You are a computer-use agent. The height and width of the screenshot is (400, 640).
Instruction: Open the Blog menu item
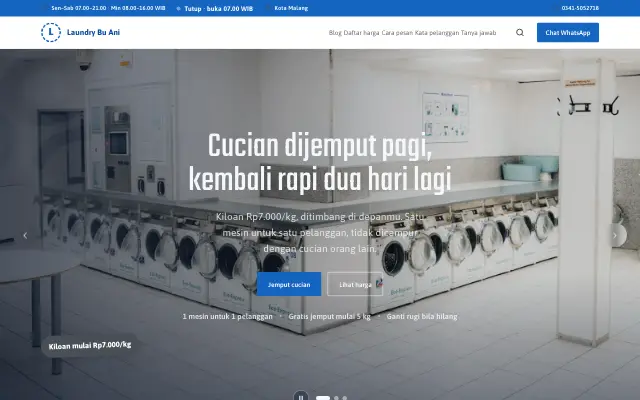click(335, 33)
